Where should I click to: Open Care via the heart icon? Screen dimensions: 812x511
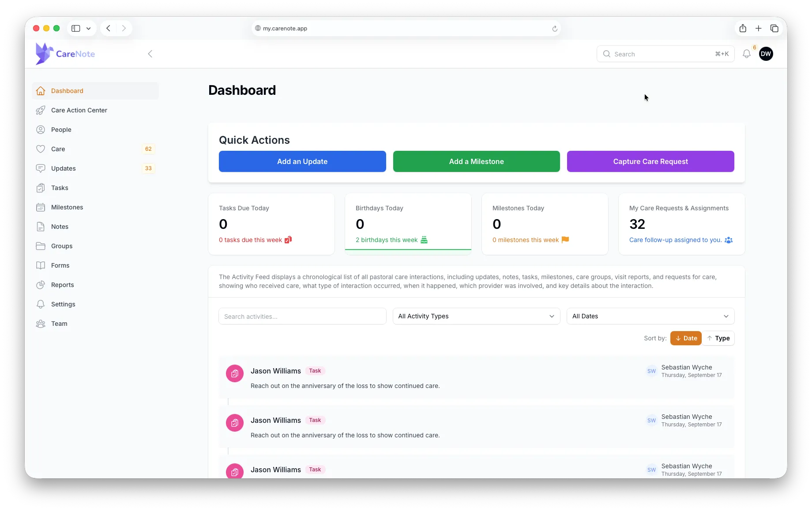pos(41,149)
